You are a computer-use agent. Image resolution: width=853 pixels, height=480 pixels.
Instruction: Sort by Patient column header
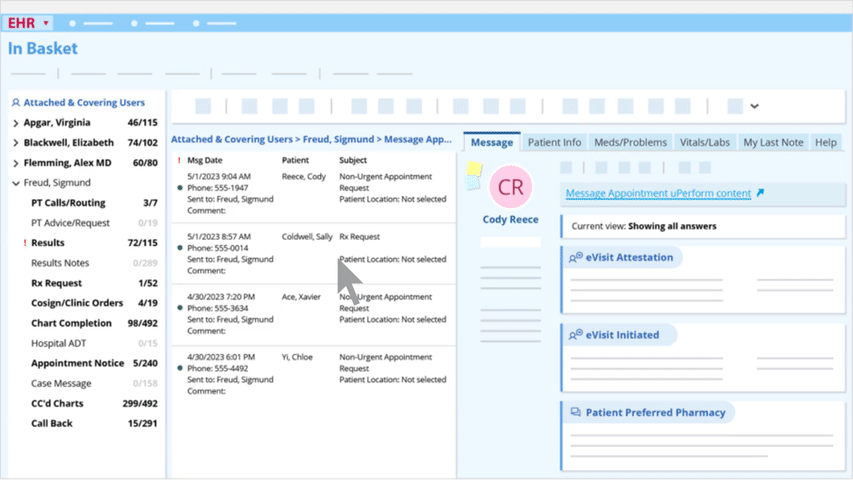click(295, 160)
